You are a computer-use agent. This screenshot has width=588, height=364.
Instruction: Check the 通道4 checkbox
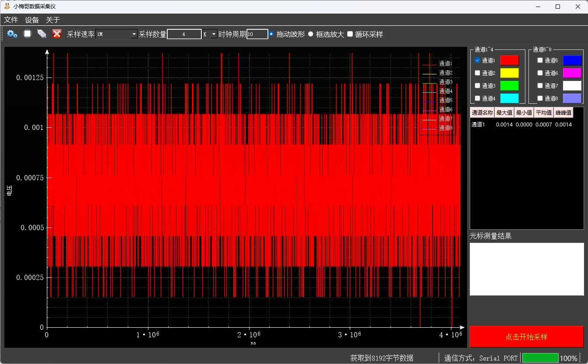tap(478, 98)
